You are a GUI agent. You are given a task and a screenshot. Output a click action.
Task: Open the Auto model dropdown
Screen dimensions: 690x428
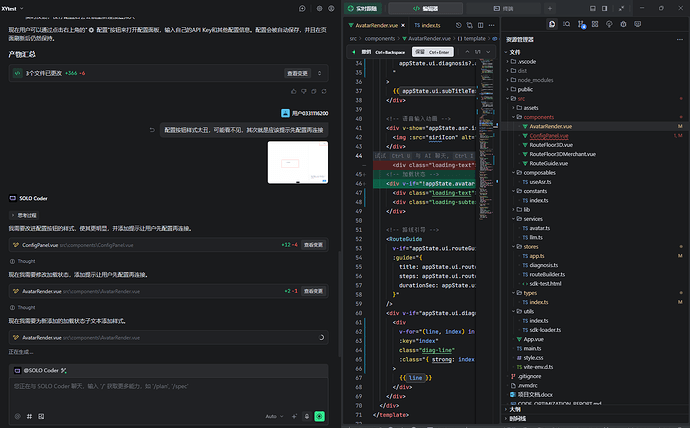point(274,415)
